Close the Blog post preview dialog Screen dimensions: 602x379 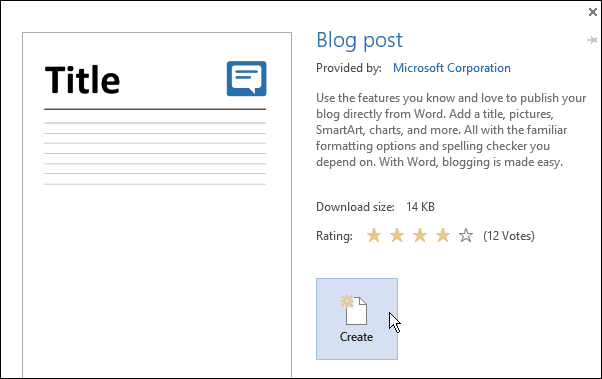click(593, 12)
